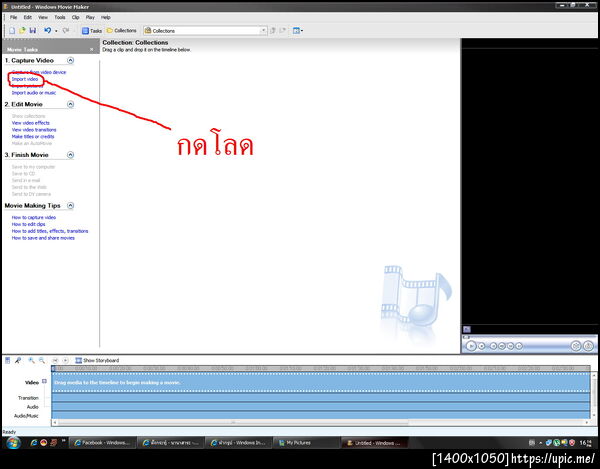Click the Audio/Music track label

26,416
